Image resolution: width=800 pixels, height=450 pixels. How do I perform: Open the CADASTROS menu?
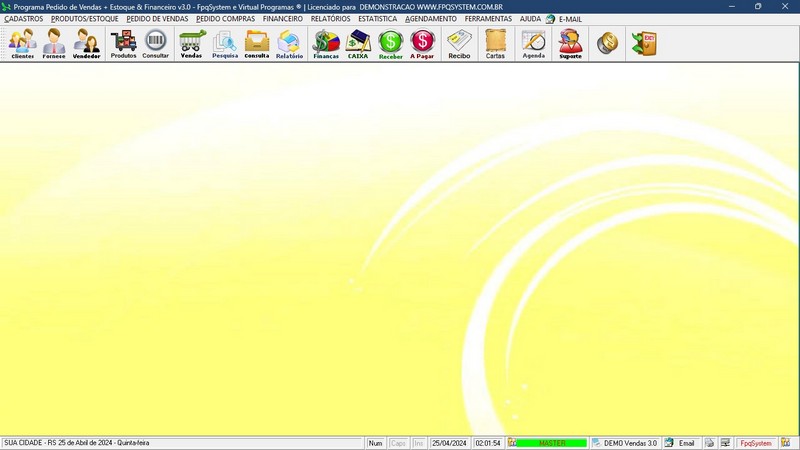[x=23, y=19]
